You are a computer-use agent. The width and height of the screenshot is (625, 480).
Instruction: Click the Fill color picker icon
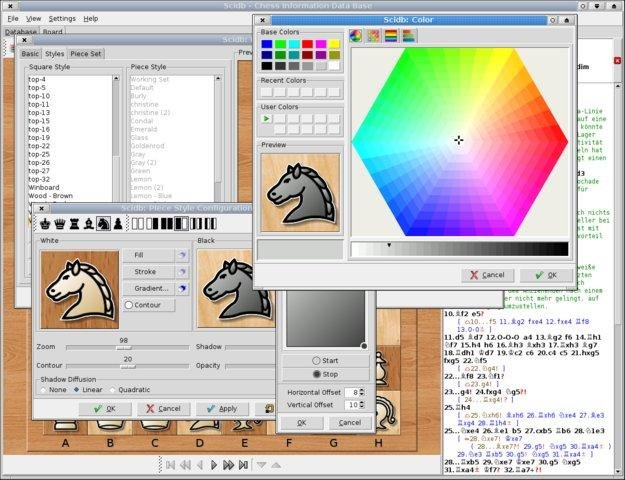pos(182,255)
